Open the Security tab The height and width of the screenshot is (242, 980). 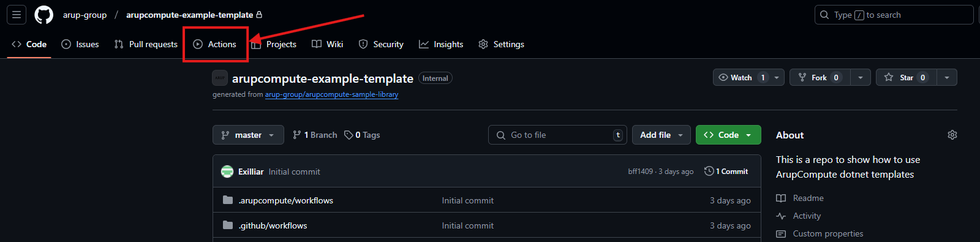point(381,44)
